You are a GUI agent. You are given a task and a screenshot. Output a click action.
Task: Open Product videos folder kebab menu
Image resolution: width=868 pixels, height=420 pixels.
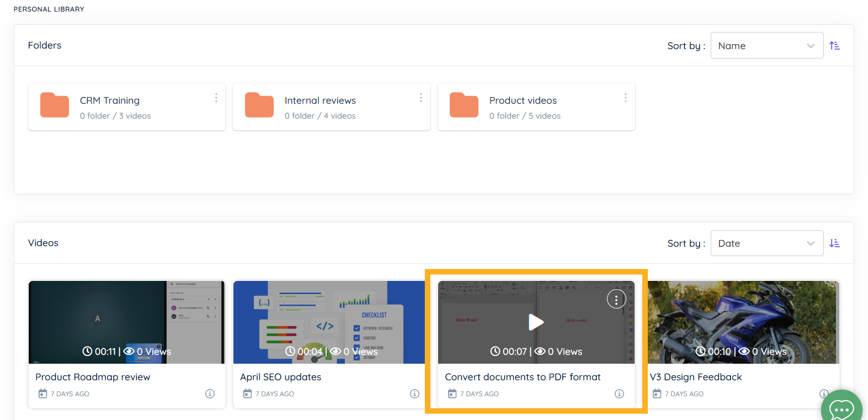[625, 98]
